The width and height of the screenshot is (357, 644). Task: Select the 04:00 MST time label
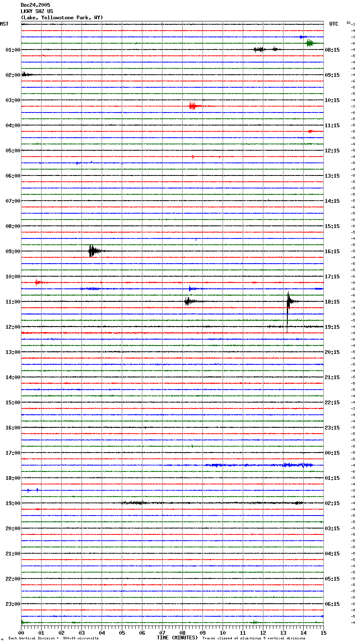click(x=13, y=126)
